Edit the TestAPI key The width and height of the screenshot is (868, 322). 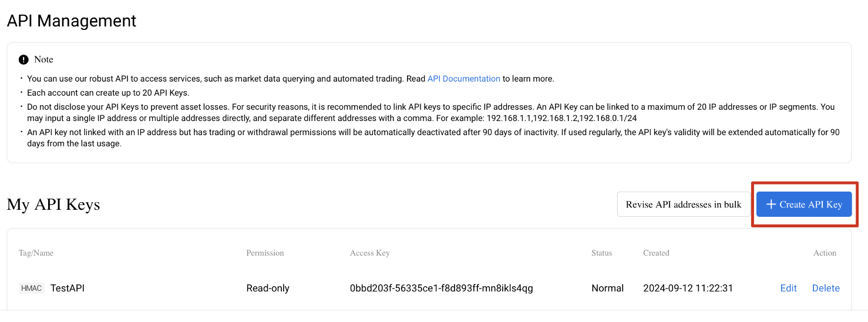[x=788, y=288]
